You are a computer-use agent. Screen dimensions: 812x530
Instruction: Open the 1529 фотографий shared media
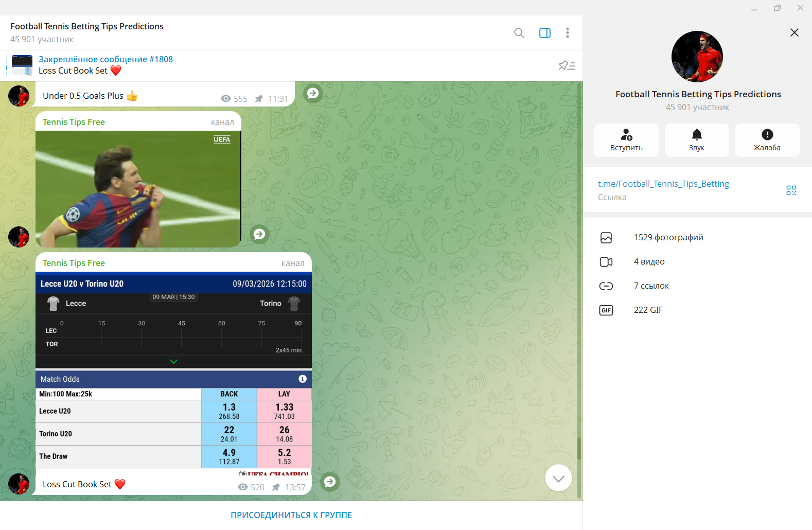668,237
